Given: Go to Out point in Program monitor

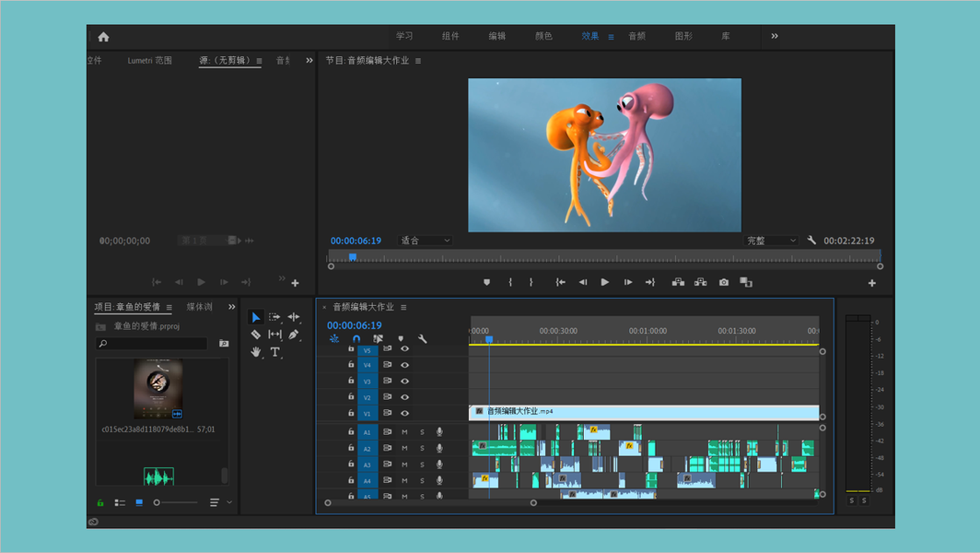Looking at the screenshot, I should coord(650,283).
